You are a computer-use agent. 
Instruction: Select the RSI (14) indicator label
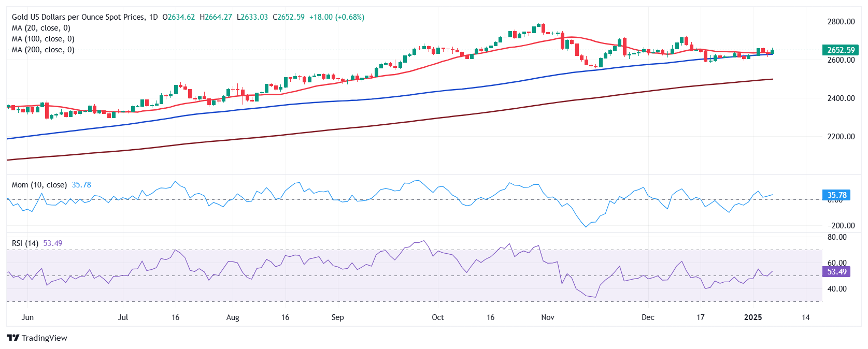pyautogui.click(x=25, y=243)
